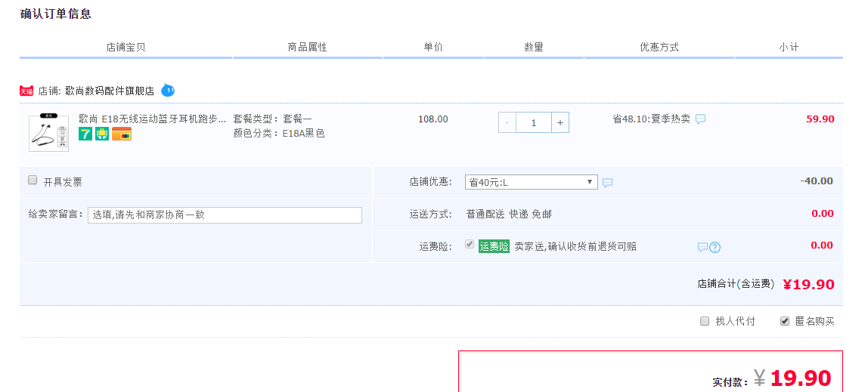Click the 店铺宝贝 column header
The height and width of the screenshot is (392, 868).
point(126,47)
